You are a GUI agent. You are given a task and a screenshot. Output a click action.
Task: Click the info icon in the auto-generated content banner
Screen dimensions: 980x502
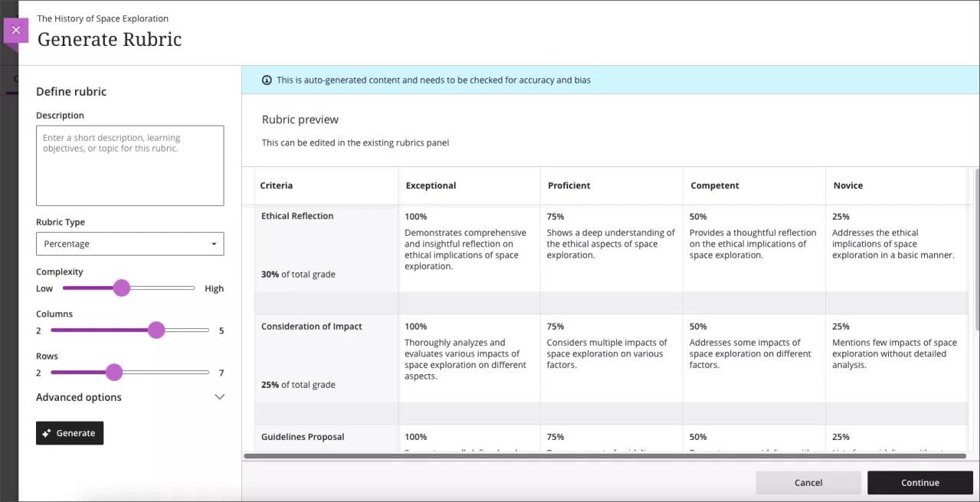coord(266,80)
